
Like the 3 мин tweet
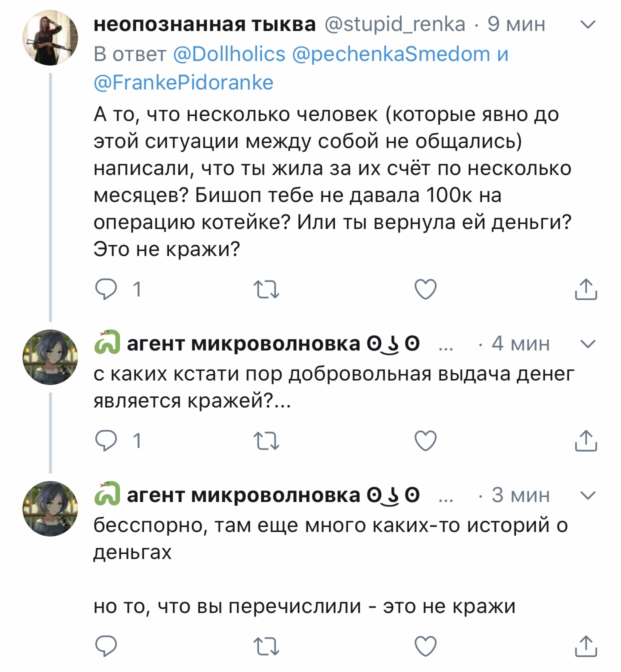(425, 646)
